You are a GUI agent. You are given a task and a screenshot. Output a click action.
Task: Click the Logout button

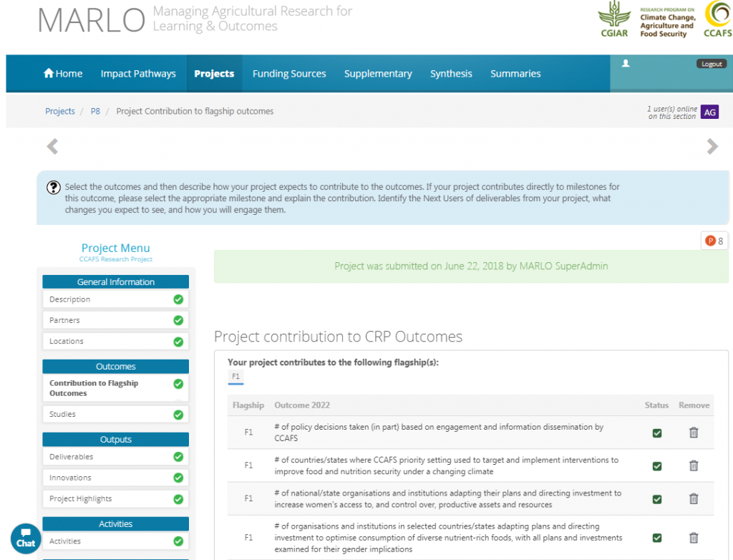pyautogui.click(x=712, y=64)
